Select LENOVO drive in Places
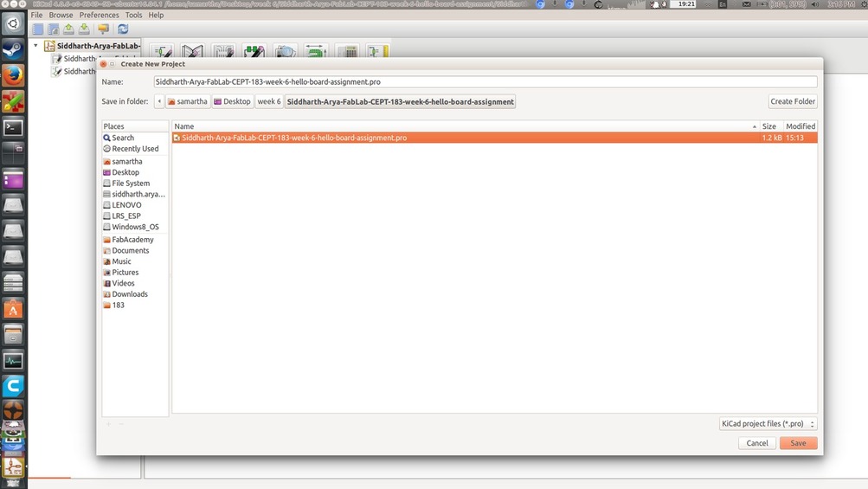Screen dimensions: 868x489 (135, 205)
